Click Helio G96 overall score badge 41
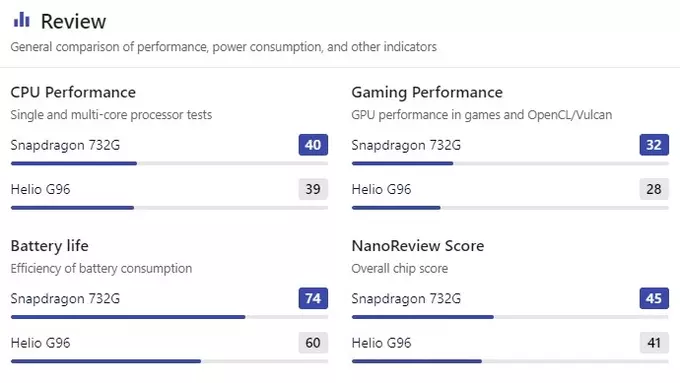Viewport: 680px width, 383px height. point(654,343)
